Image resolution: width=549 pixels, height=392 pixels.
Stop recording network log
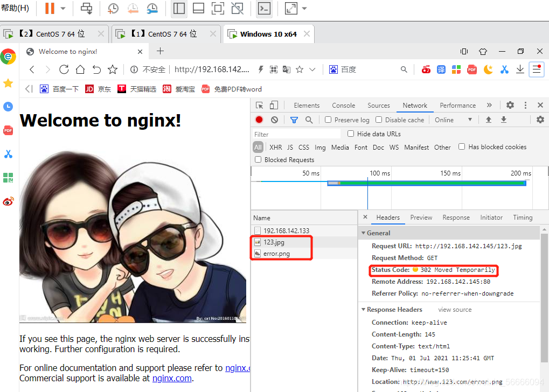click(259, 120)
